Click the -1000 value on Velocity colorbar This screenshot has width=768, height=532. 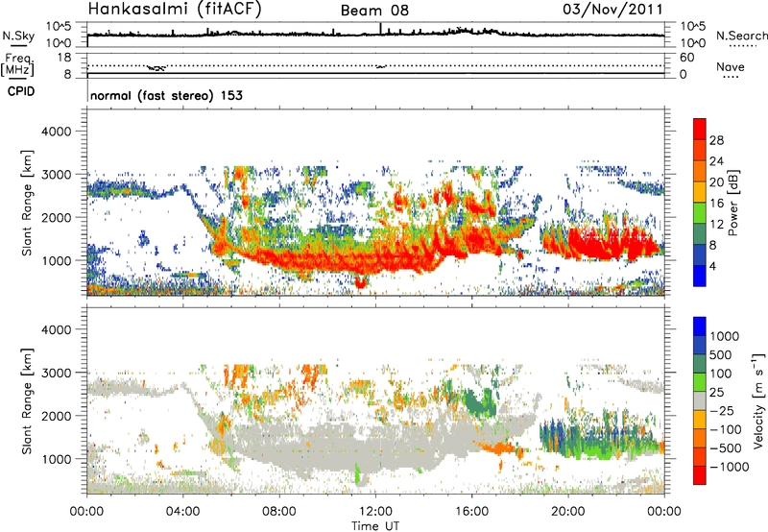pos(729,467)
